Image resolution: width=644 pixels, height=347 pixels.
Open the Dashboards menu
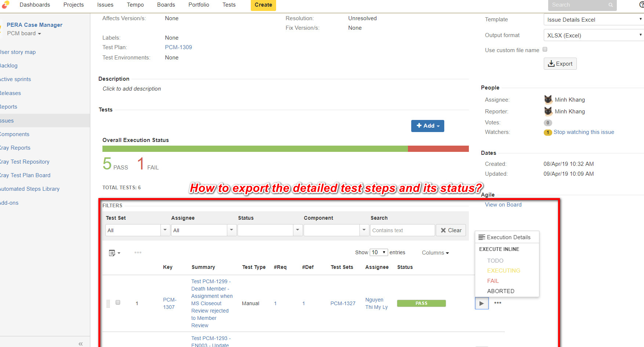[x=35, y=5]
